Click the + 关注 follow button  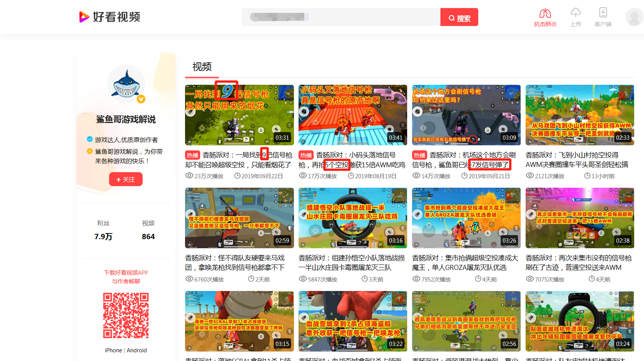(126, 179)
